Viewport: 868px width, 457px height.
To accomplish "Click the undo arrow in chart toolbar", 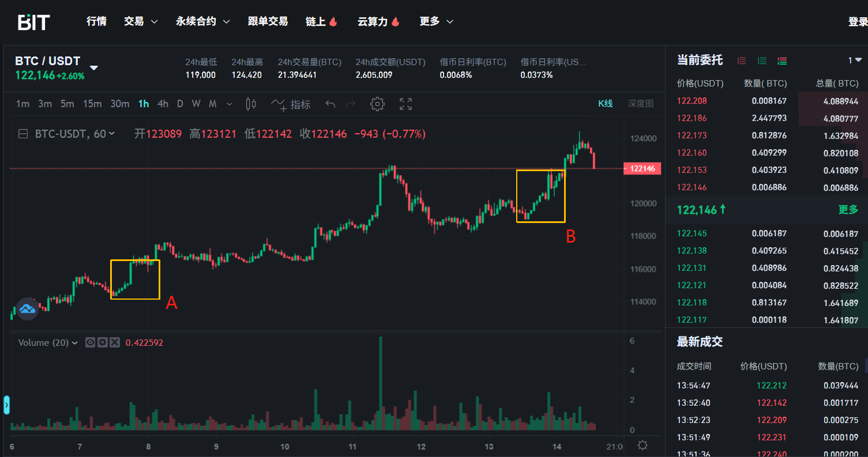I will [330, 104].
